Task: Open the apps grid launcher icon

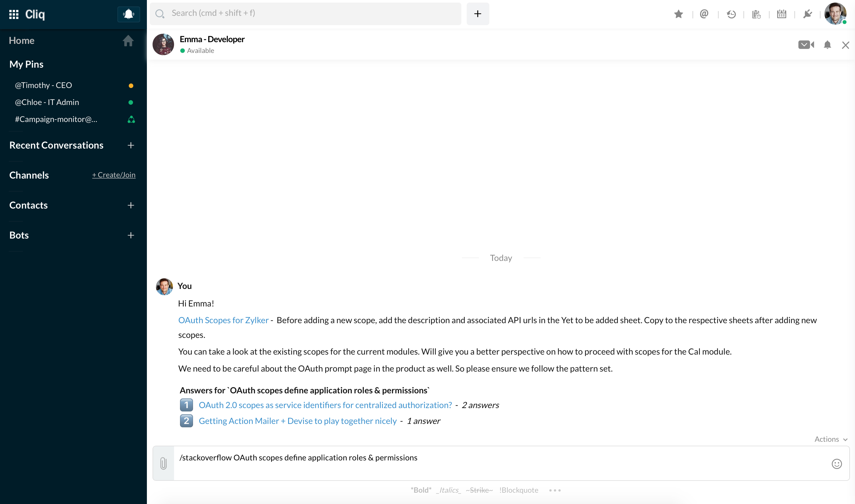Action: 14,14
